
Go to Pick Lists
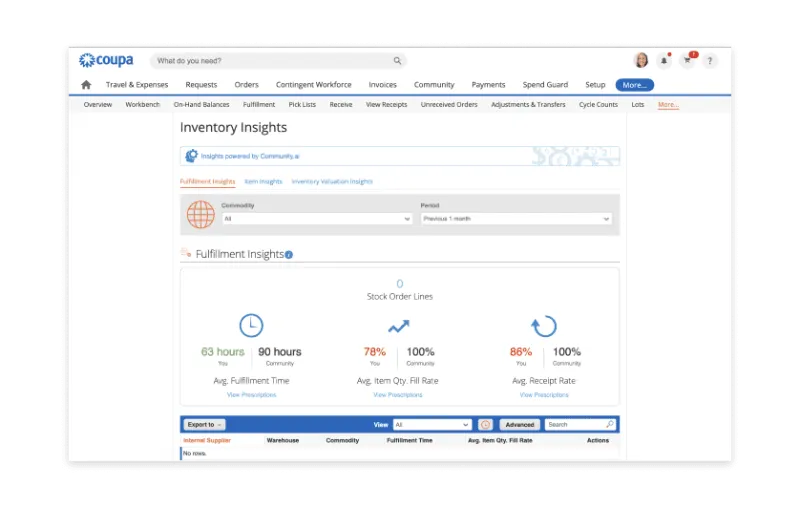point(302,105)
